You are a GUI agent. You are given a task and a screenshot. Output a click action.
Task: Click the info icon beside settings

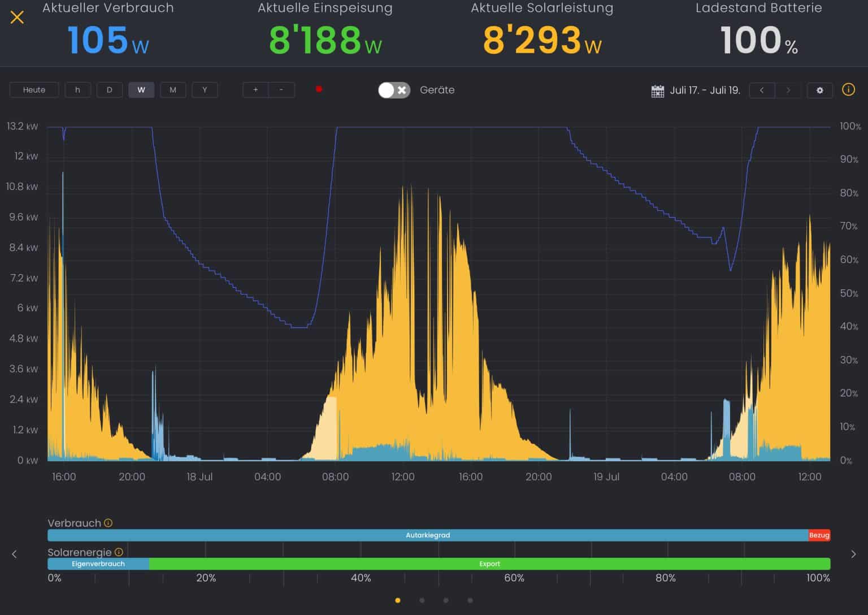click(848, 89)
